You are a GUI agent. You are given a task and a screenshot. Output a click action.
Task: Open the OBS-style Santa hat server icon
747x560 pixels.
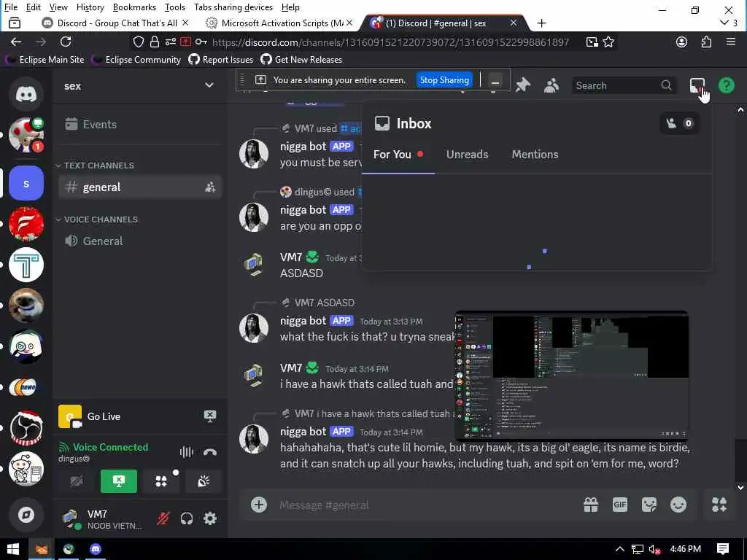(26, 428)
